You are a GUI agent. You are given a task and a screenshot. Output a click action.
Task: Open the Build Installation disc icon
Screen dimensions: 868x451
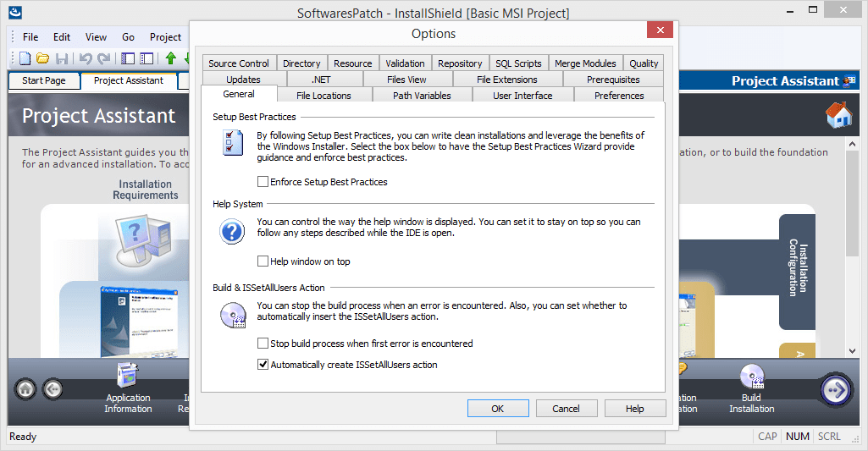(x=752, y=377)
